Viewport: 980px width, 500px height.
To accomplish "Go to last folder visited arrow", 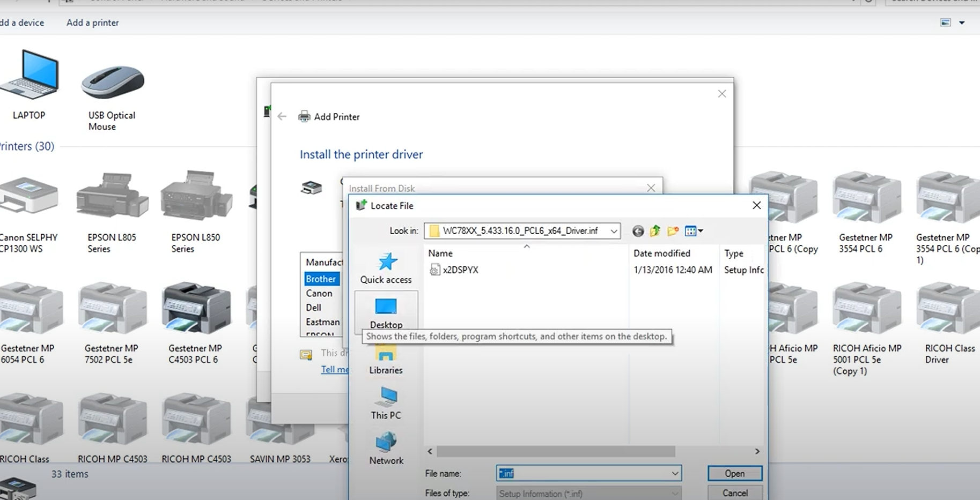I will coord(638,231).
